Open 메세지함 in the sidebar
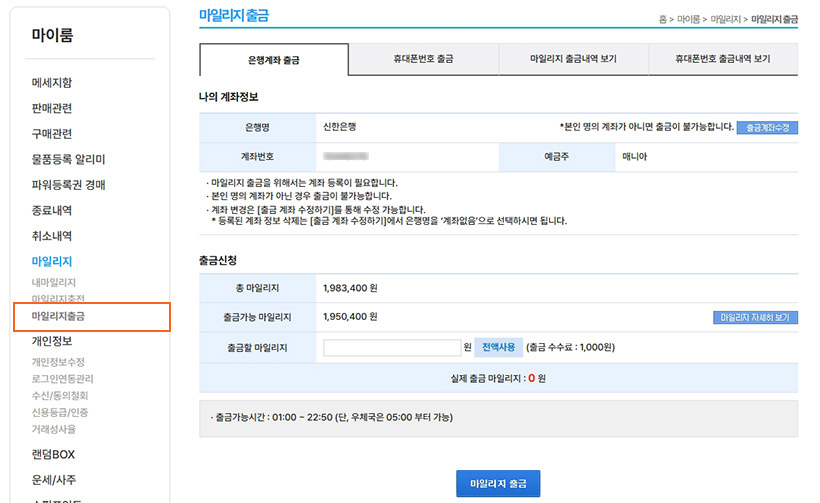The width and height of the screenshot is (820, 503). click(x=52, y=82)
